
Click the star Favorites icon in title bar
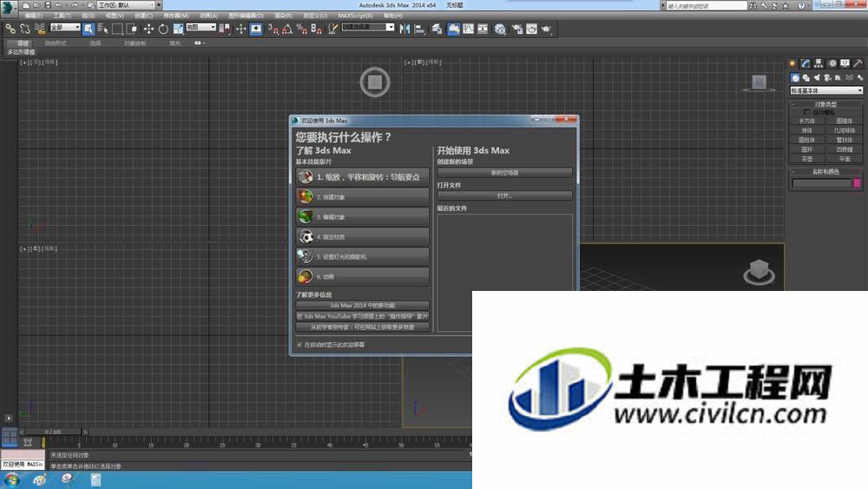click(x=785, y=5)
